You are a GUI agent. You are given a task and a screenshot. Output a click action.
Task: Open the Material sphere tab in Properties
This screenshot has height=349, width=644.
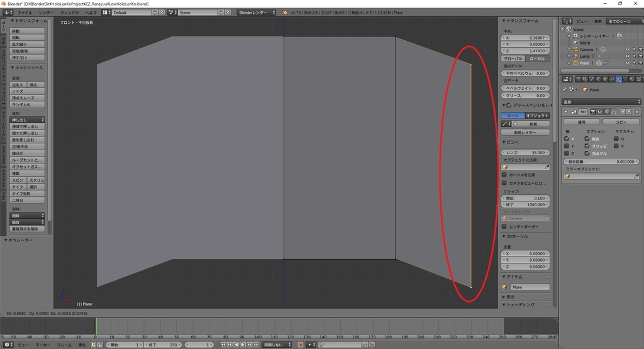pyautogui.click(x=631, y=79)
